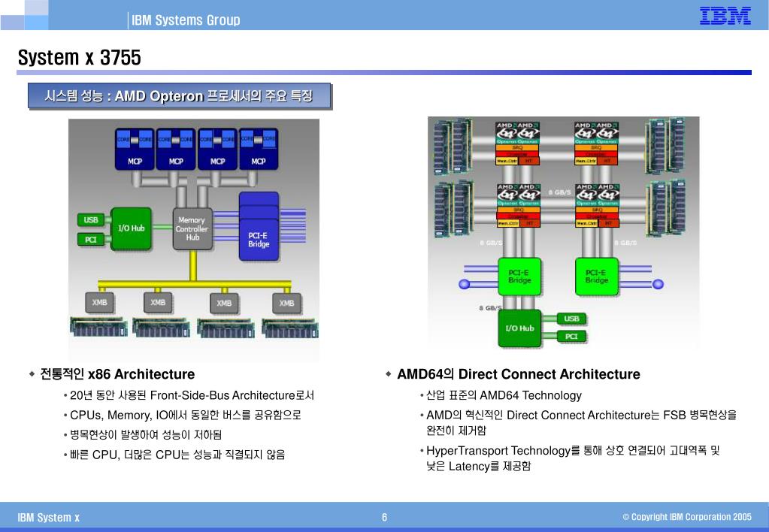Image resolution: width=769 pixels, height=532 pixels.
Task: Click I/O Hub in the x86 diagram
Action: pos(131,228)
